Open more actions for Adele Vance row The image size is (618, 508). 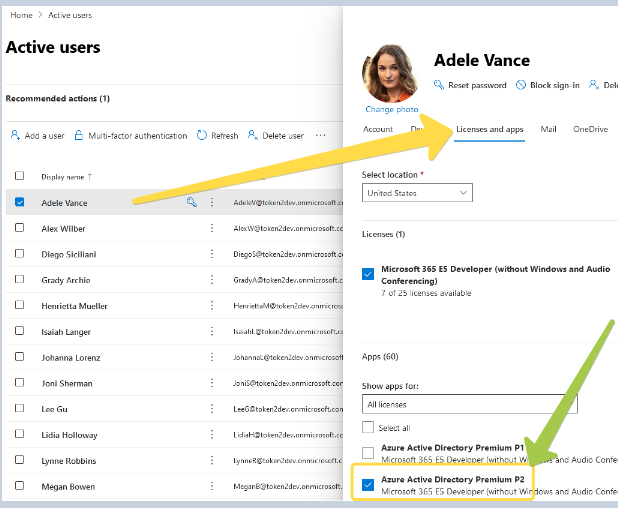coord(212,202)
